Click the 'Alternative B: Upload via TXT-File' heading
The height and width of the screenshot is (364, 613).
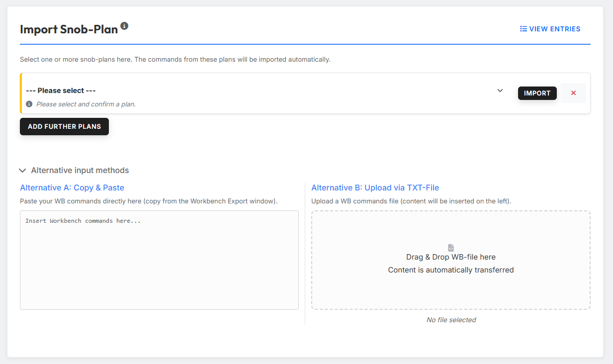pos(375,188)
